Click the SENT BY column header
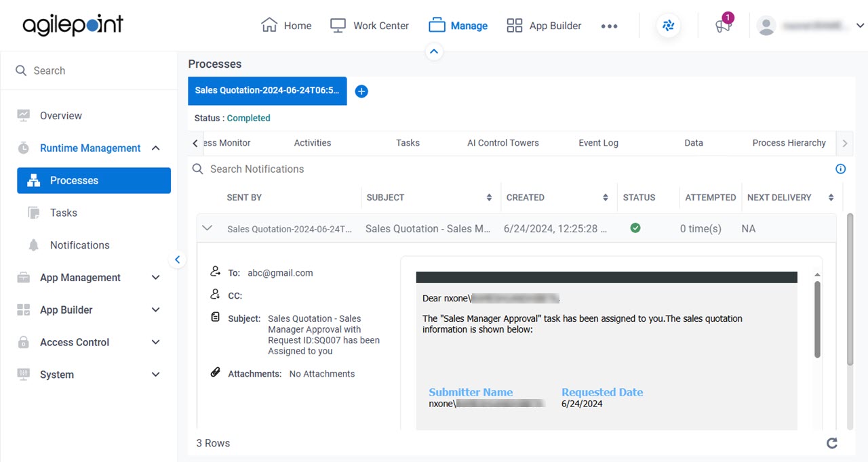The width and height of the screenshot is (868, 462). [244, 198]
